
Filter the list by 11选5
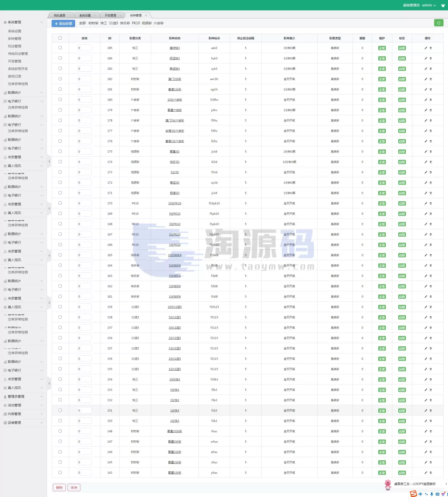coord(114,23)
